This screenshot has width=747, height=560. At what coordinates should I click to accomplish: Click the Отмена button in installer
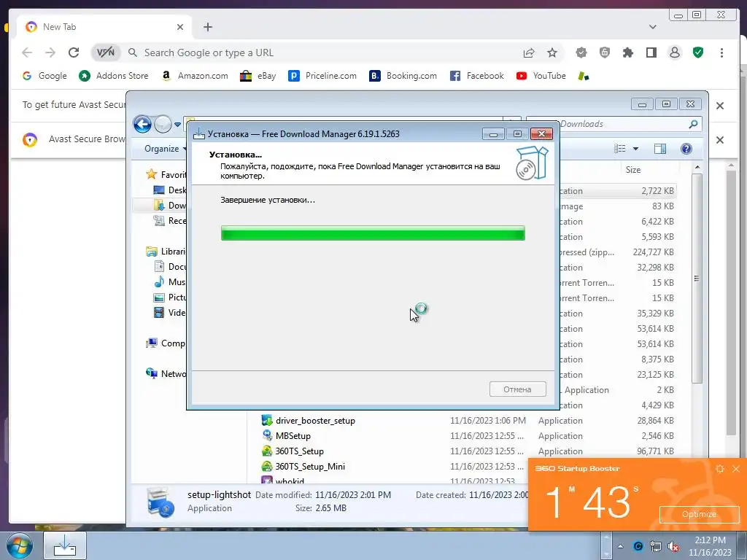517,389
